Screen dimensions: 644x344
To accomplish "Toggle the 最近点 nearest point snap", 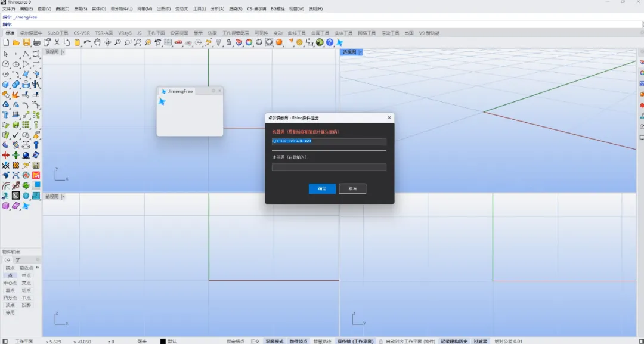I will [x=26, y=268].
